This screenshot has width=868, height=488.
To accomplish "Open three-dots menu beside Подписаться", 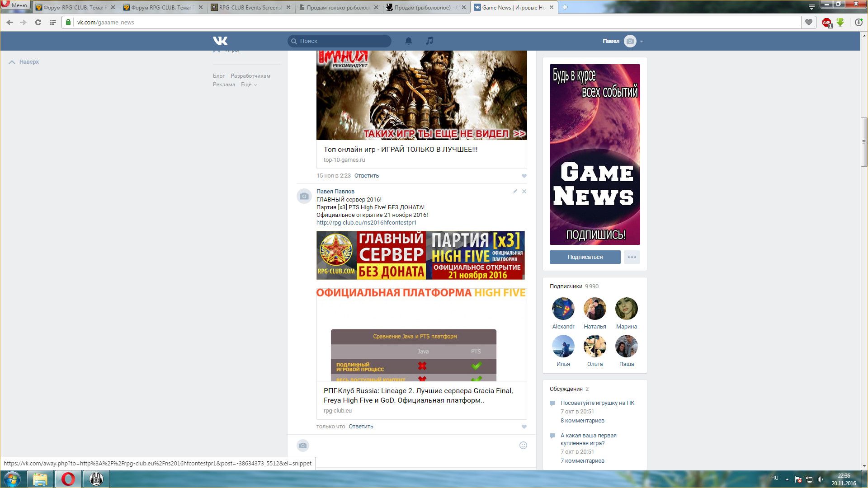I will coord(632,257).
